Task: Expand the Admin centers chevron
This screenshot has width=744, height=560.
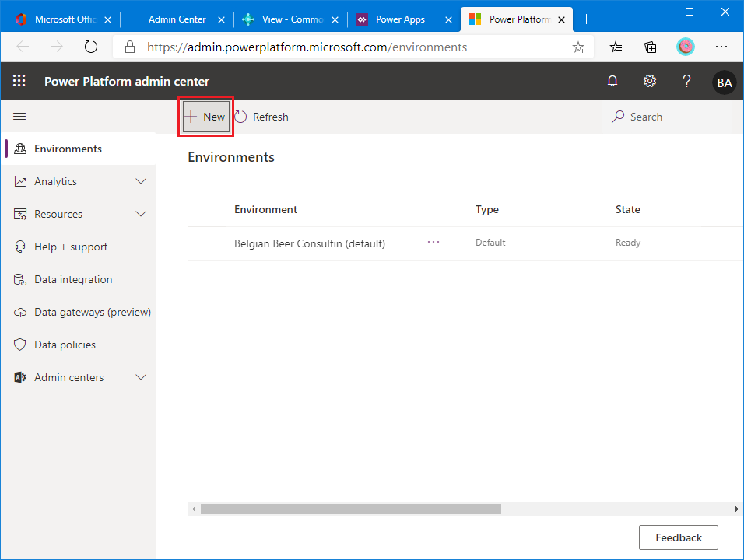Action: (x=141, y=377)
